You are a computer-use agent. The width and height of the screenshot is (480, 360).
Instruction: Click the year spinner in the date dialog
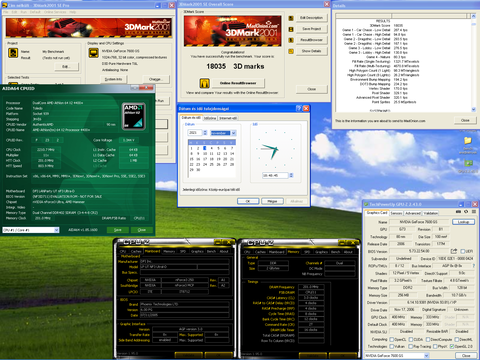click(x=205, y=133)
